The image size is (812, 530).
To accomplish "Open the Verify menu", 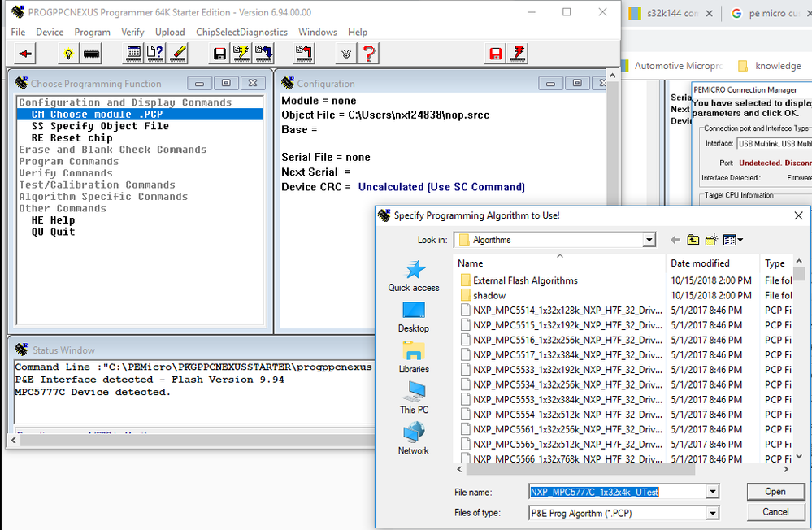I will [132, 33].
